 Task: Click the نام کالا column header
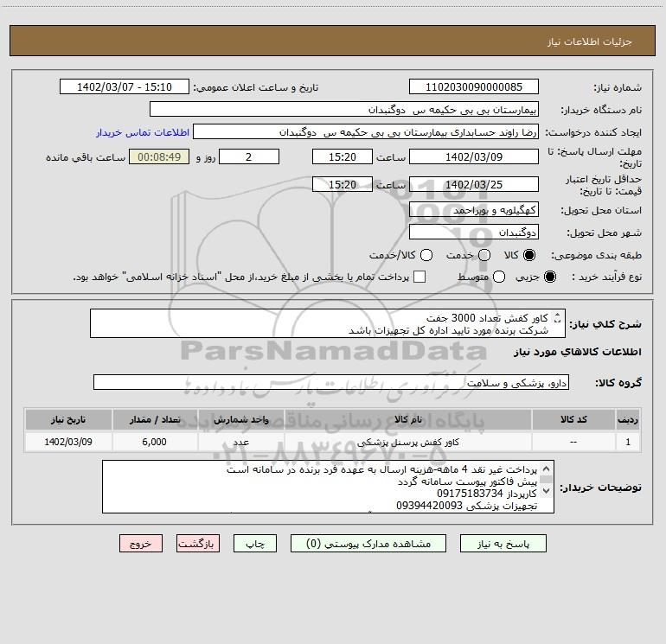[x=407, y=419]
